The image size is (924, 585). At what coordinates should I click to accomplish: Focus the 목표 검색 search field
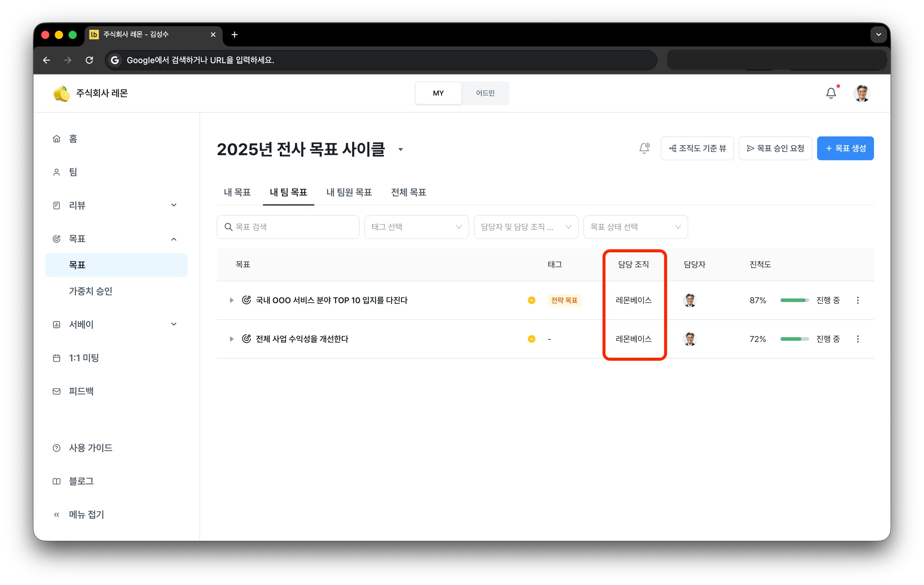[288, 227]
